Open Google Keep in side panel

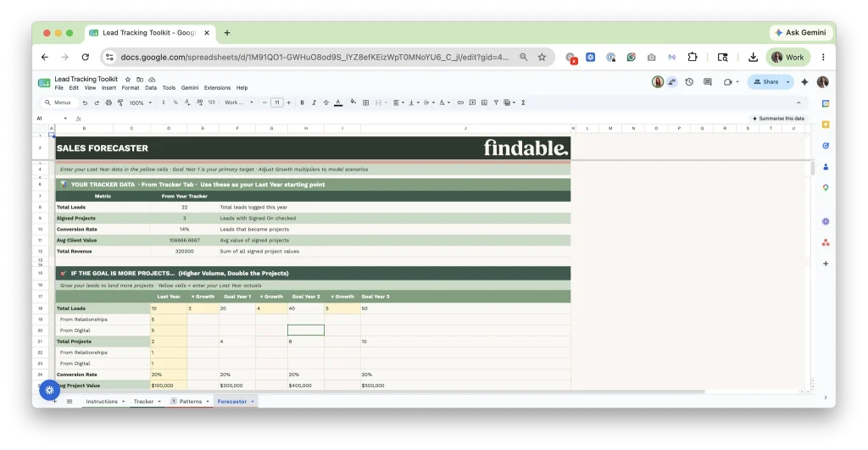tap(826, 125)
